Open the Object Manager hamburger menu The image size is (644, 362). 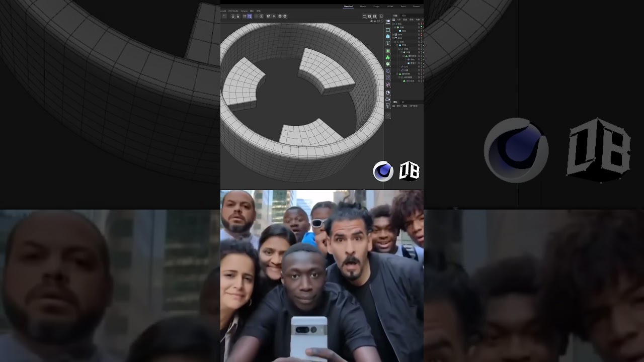point(394,20)
